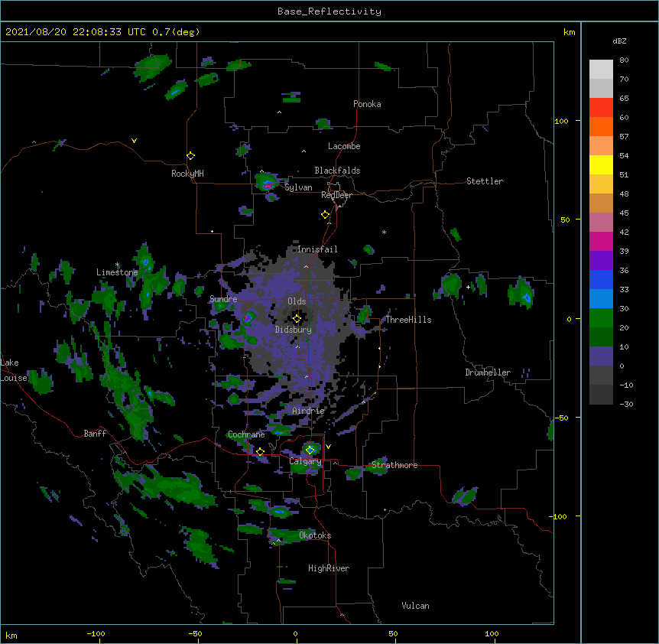Select the purple swatch in dBZ legend
Viewport: 659px width, 644px height.
pyautogui.click(x=601, y=260)
